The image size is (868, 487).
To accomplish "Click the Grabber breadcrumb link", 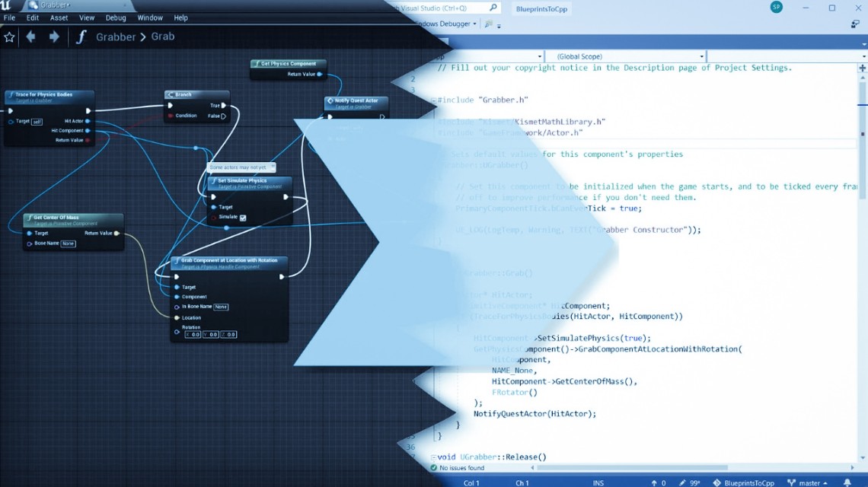I will (116, 37).
